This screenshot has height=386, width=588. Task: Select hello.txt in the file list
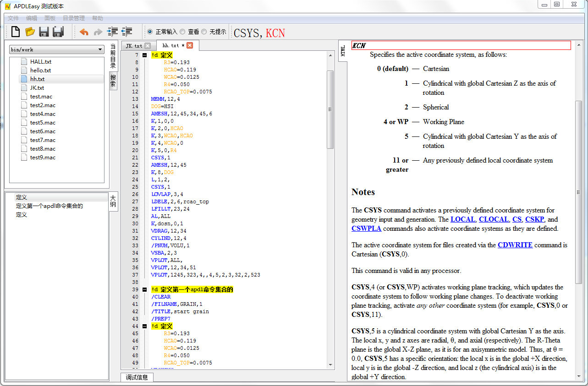40,70
